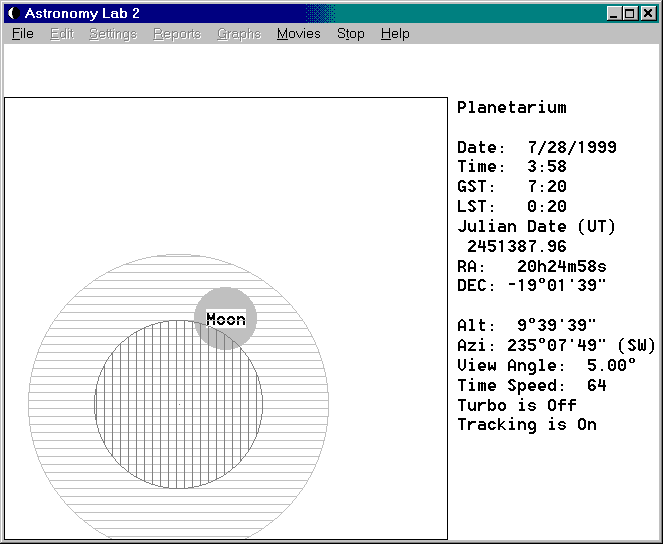The height and width of the screenshot is (544, 663).
Task: Click the View Angle 5.00° readout
Action: click(x=546, y=365)
